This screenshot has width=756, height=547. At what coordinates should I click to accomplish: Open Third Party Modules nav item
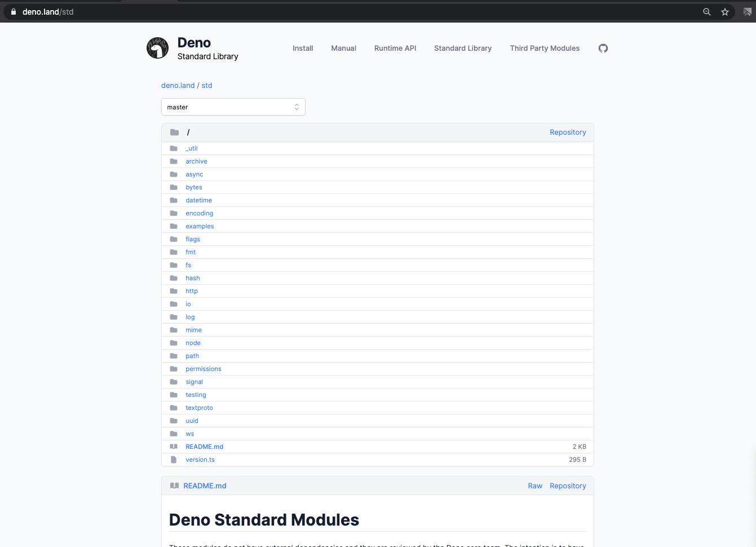545,48
